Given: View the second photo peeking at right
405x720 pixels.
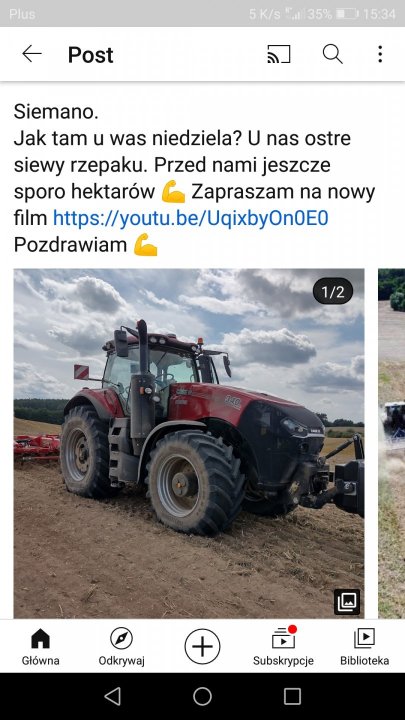Looking at the screenshot, I should click(391, 444).
